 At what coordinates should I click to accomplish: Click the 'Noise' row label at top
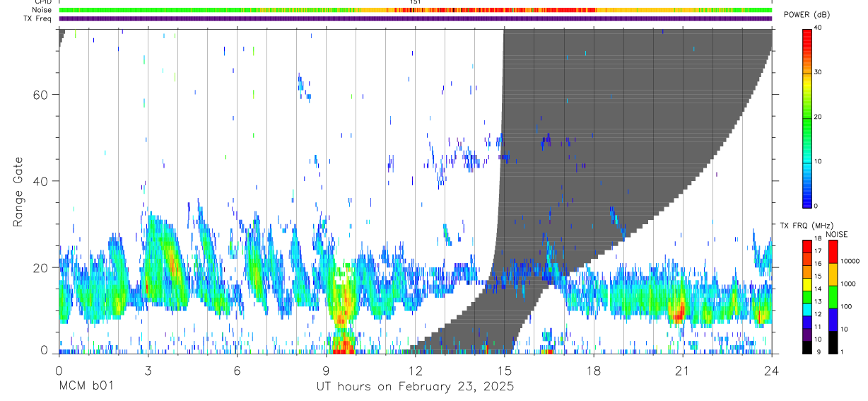pyautogui.click(x=42, y=10)
